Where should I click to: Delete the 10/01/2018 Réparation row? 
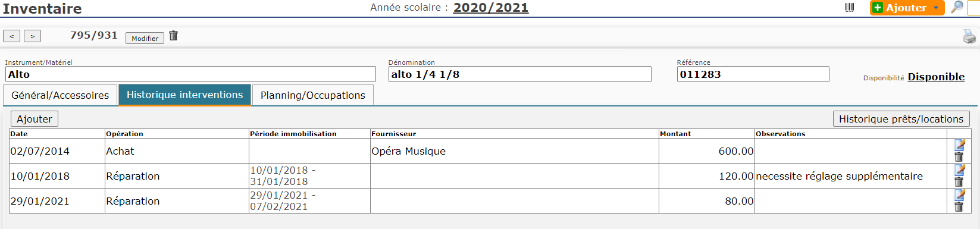pos(959,181)
